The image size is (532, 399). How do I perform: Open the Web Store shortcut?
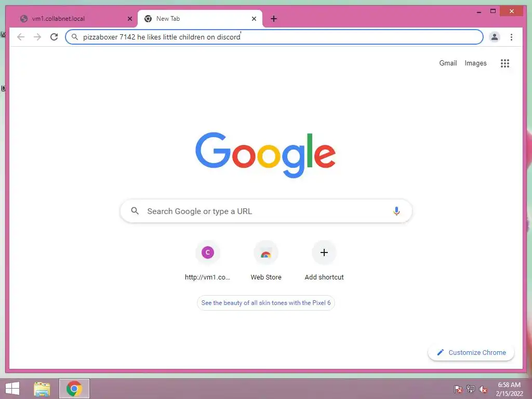coord(266,261)
